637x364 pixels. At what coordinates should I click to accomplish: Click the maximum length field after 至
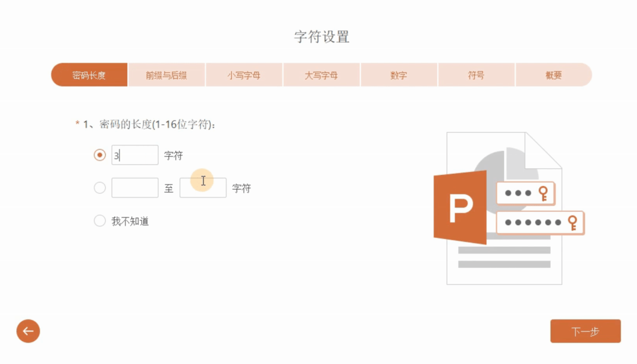[203, 188]
